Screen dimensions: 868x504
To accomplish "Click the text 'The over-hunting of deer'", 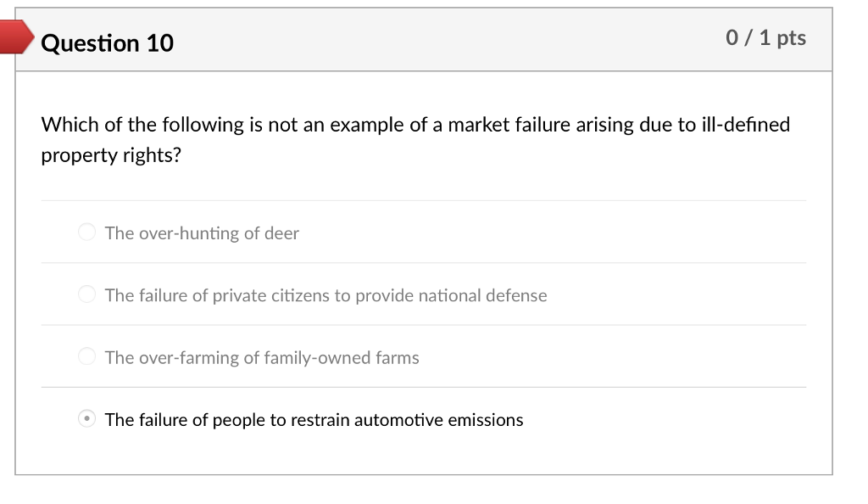I will 201,233.
